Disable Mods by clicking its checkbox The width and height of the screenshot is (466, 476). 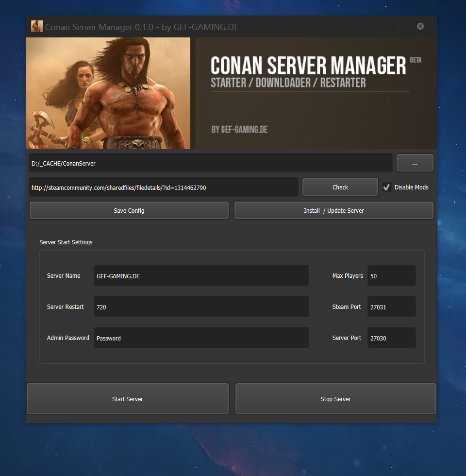[387, 187]
